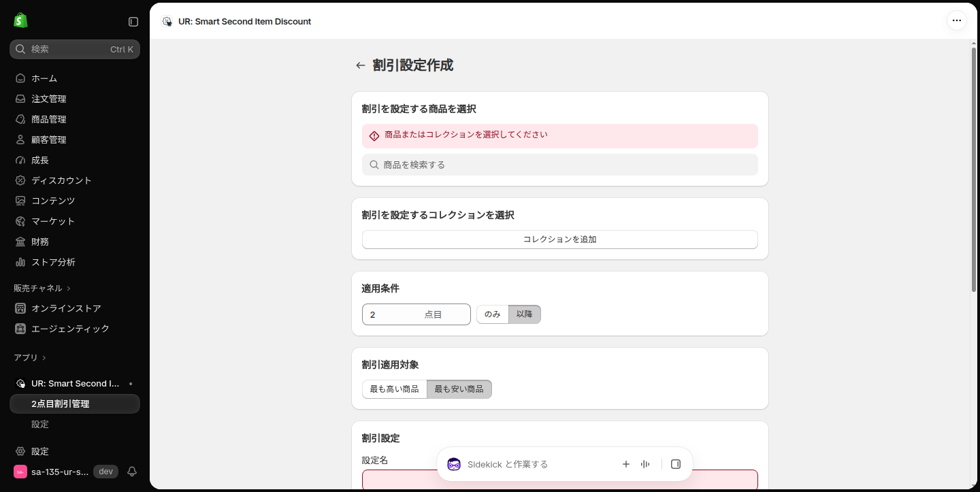Click the Sidekick と作業する input
The image size is (980, 492).
click(538, 464)
